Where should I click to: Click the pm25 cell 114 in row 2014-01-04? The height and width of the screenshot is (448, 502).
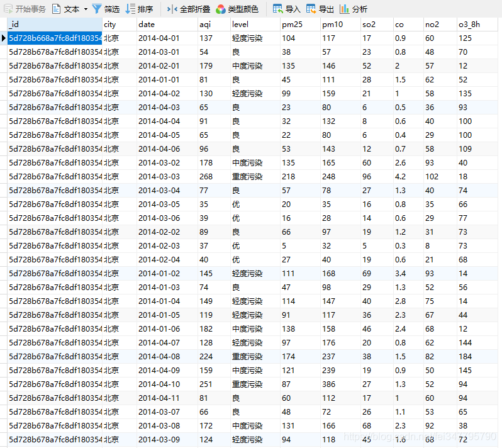[x=300, y=301]
